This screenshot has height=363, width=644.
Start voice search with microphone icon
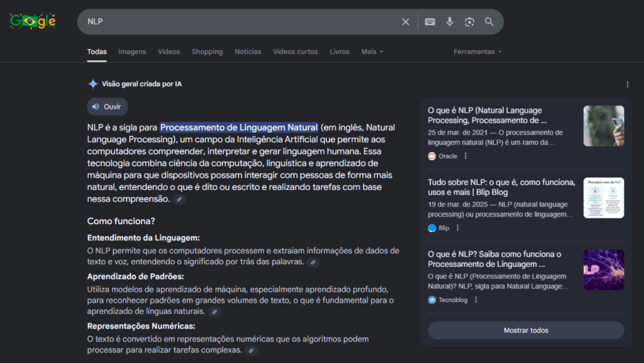[x=450, y=22]
